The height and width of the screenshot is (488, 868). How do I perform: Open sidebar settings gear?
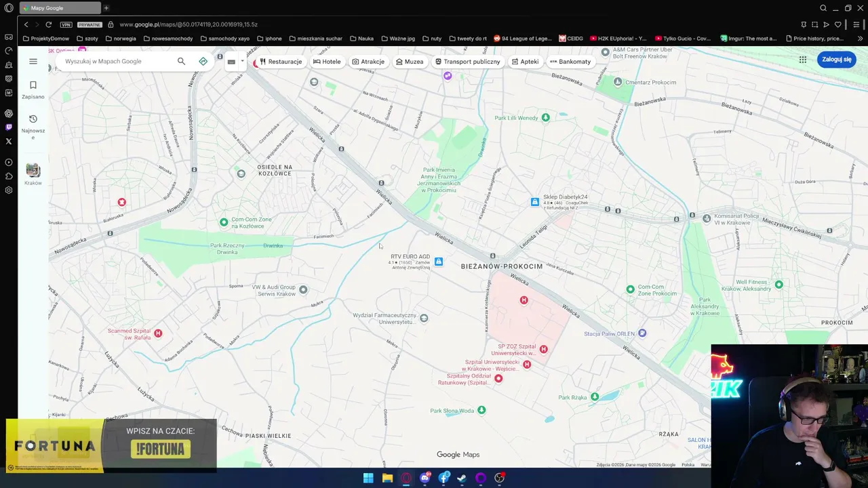point(9,190)
